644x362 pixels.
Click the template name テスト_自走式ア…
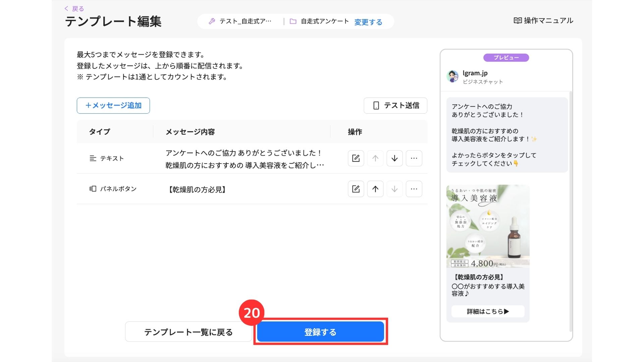245,21
